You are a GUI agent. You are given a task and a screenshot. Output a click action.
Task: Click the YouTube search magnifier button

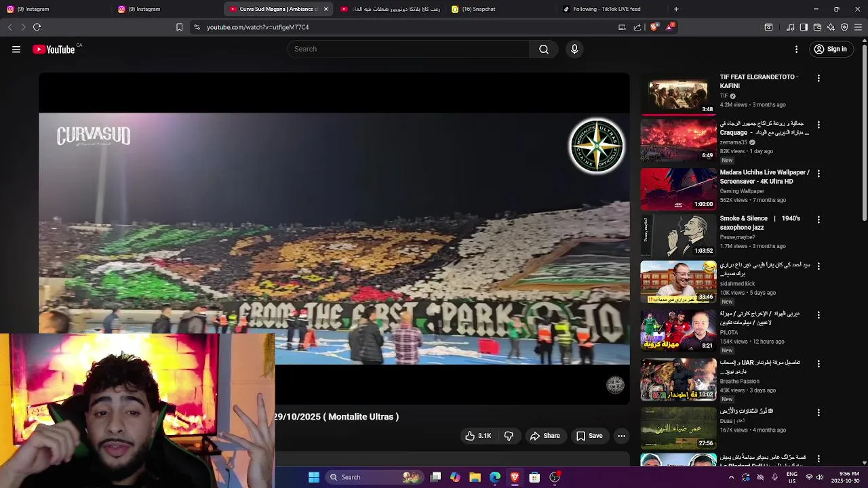544,49
